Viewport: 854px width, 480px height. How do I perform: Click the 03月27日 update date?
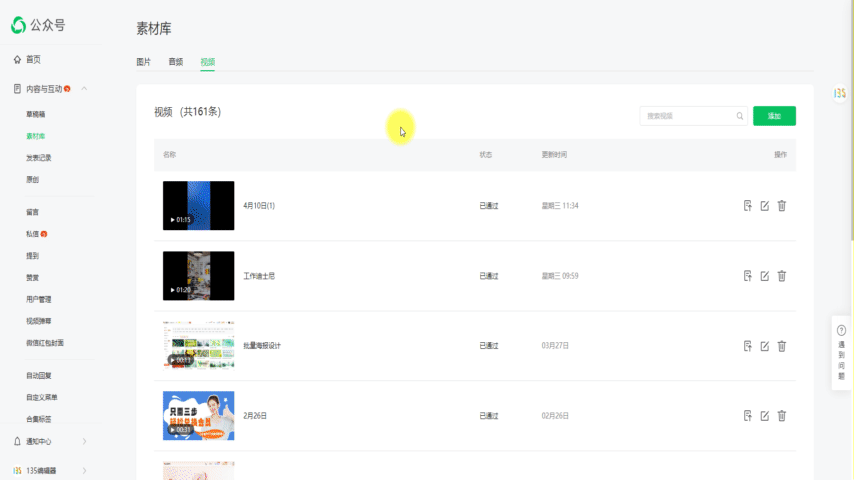555,345
